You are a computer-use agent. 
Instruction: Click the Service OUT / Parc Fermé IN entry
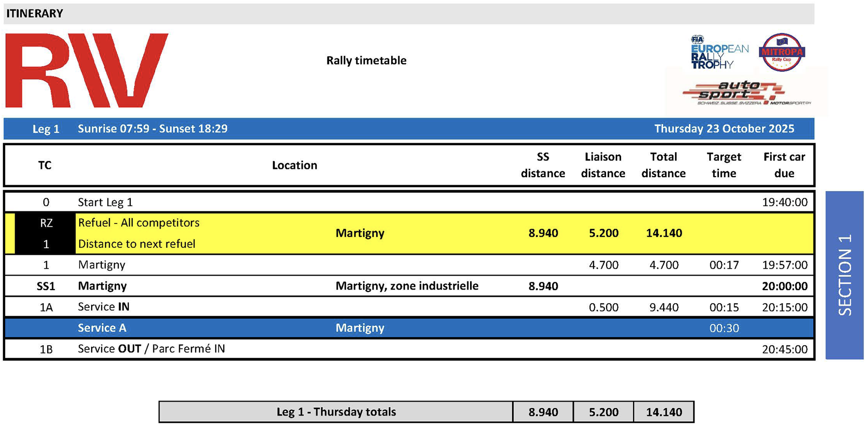pos(151,349)
